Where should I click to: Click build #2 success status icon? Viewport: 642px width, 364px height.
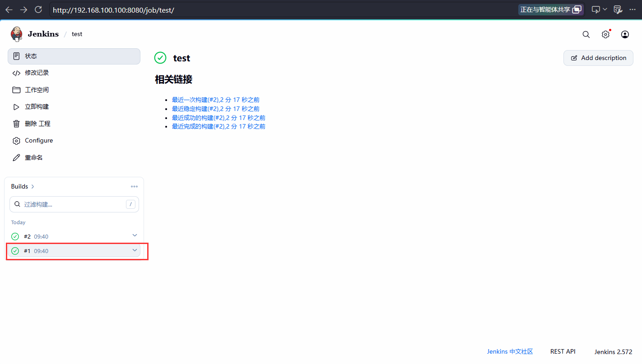coord(15,236)
